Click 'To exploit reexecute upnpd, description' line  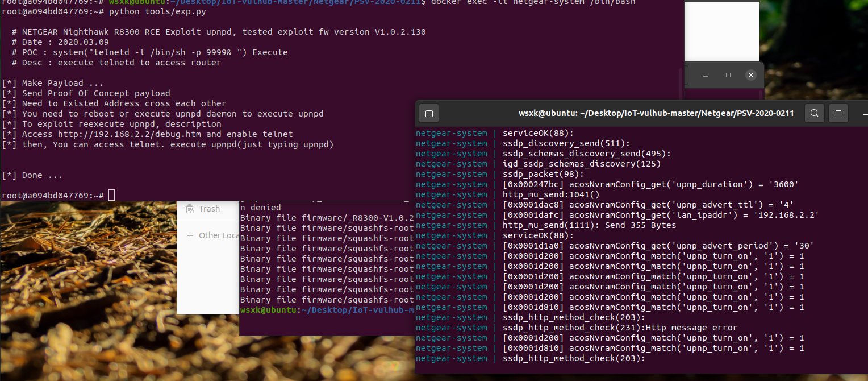pos(111,124)
